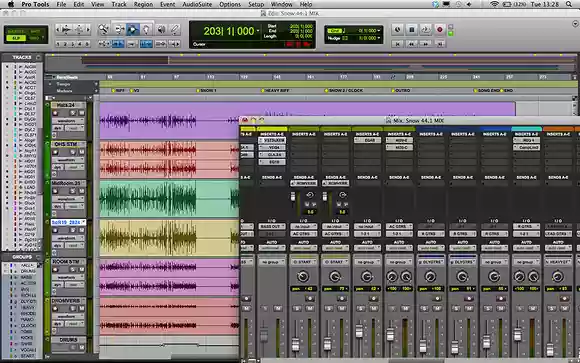The height and width of the screenshot is (363, 580).
Task: Open the Tracks list popup menu icon
Action: (x=38, y=57)
